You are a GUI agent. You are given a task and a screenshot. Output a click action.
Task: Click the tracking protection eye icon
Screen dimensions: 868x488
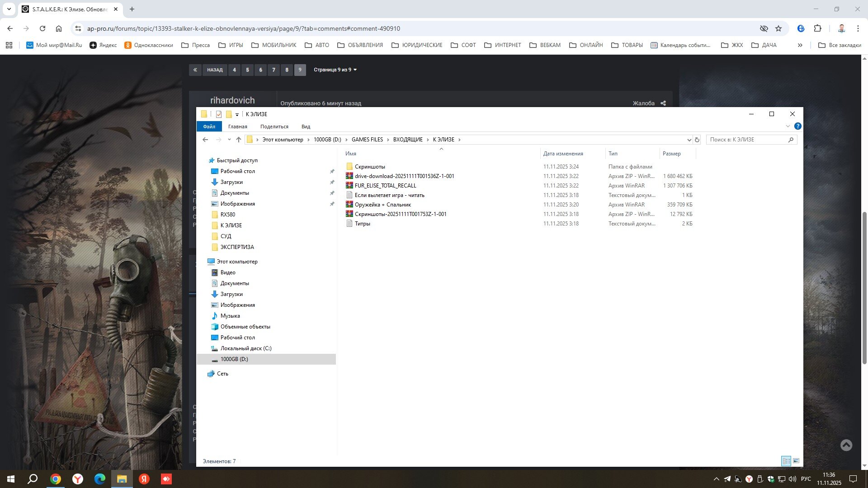coord(764,28)
